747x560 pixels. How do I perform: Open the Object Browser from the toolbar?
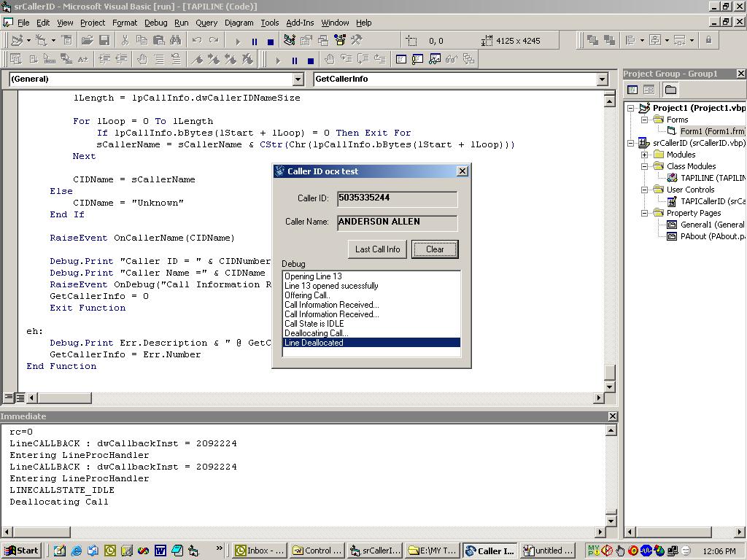340,41
